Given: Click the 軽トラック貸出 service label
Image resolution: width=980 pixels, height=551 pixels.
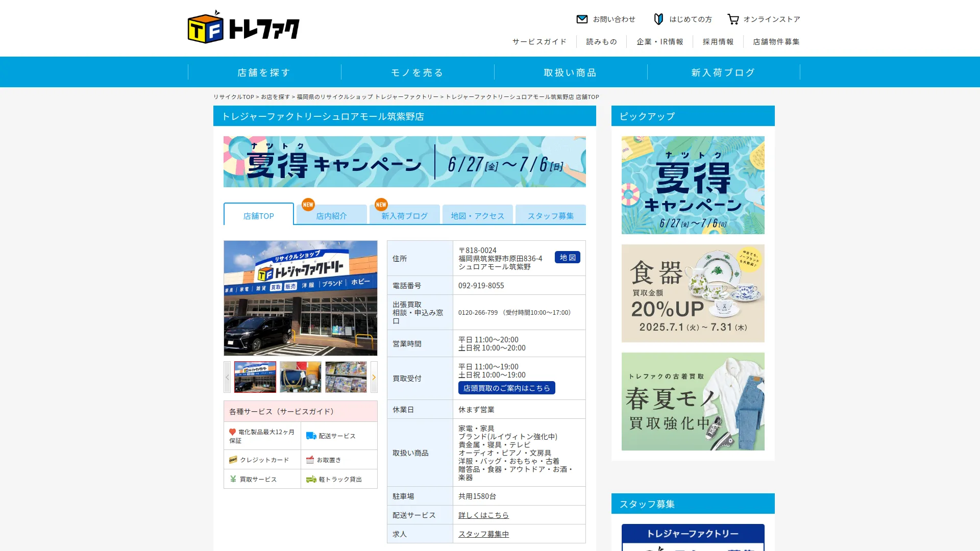Looking at the screenshot, I should point(340,479).
